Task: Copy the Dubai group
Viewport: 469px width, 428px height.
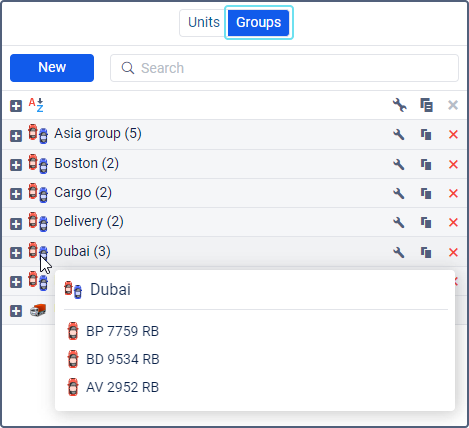Action: tap(426, 252)
